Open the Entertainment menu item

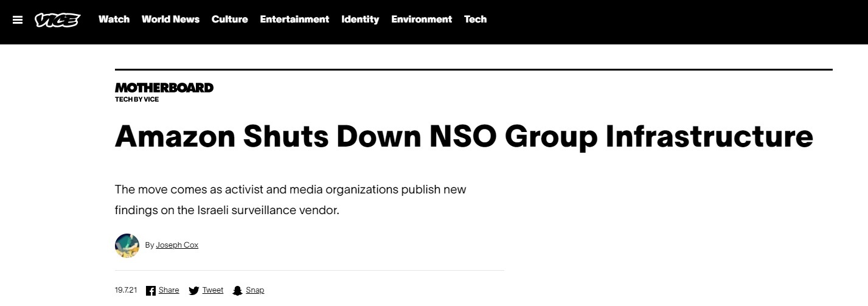coord(294,19)
